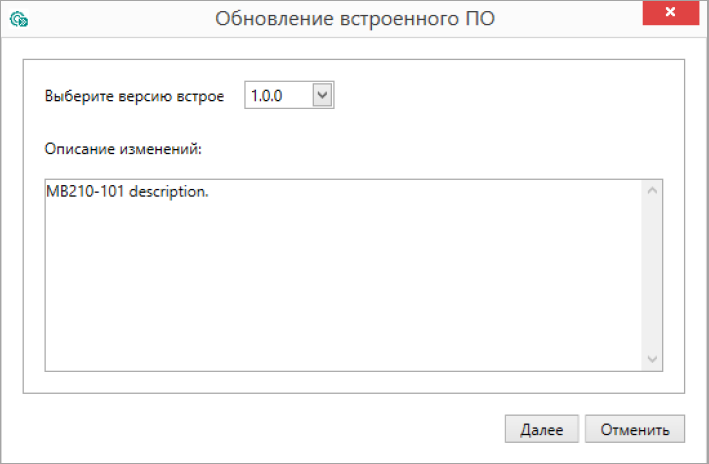This screenshot has width=709, height=464.
Task: Click inside the change description text area
Action: tap(344, 275)
